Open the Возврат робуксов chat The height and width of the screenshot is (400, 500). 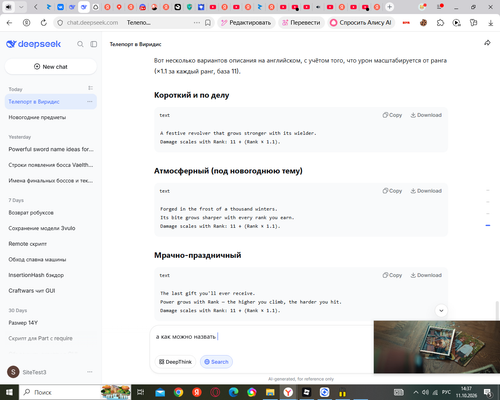(x=51, y=212)
